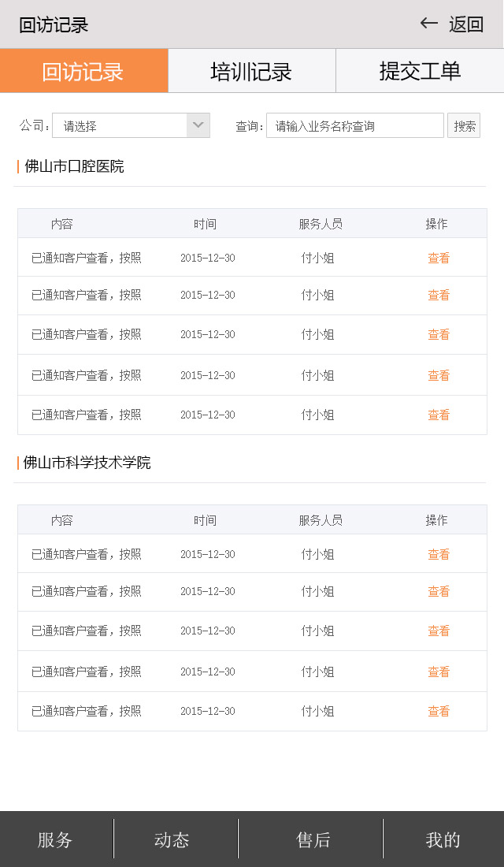The height and width of the screenshot is (867, 504).
Task: Focus the business name search field
Action: pyautogui.click(x=354, y=125)
